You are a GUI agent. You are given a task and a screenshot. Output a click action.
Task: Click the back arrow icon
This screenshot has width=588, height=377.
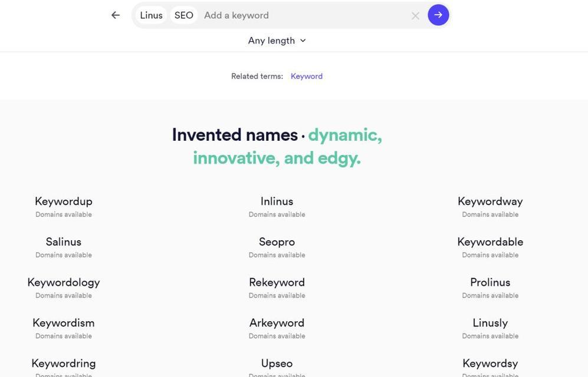click(116, 15)
